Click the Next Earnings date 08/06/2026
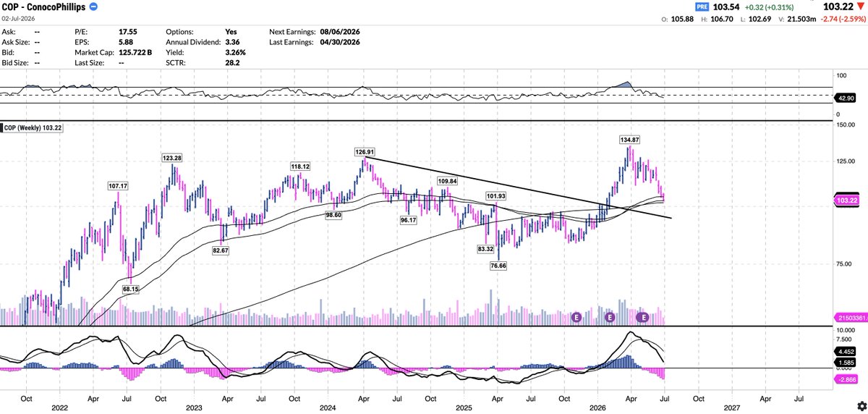868x414 pixels. coord(339,32)
